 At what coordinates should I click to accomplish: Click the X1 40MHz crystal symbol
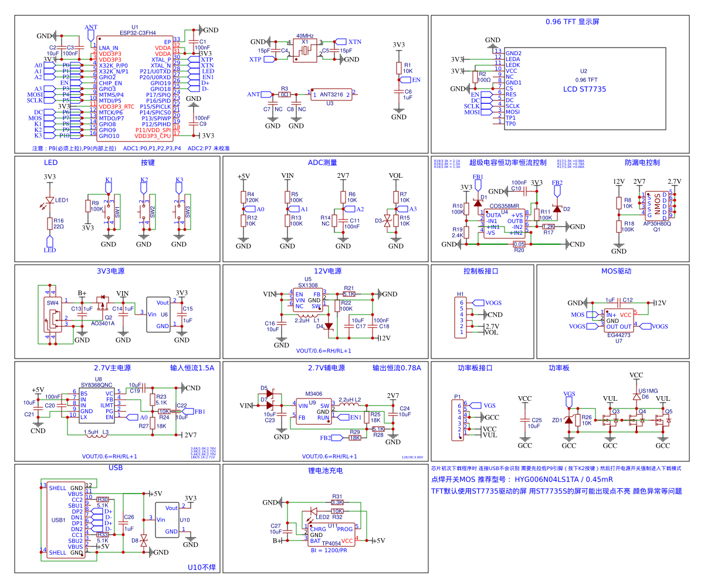coord(304,50)
